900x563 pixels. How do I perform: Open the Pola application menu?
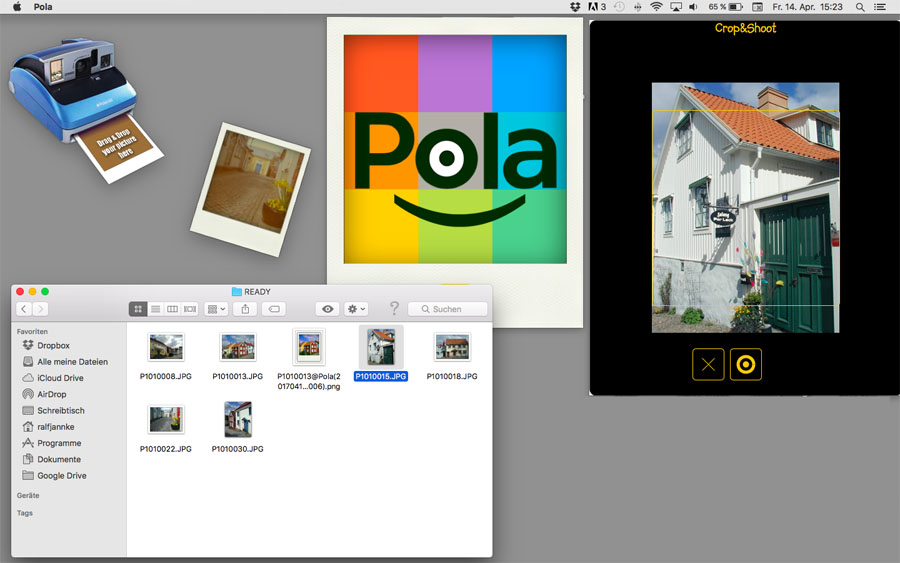pos(42,7)
